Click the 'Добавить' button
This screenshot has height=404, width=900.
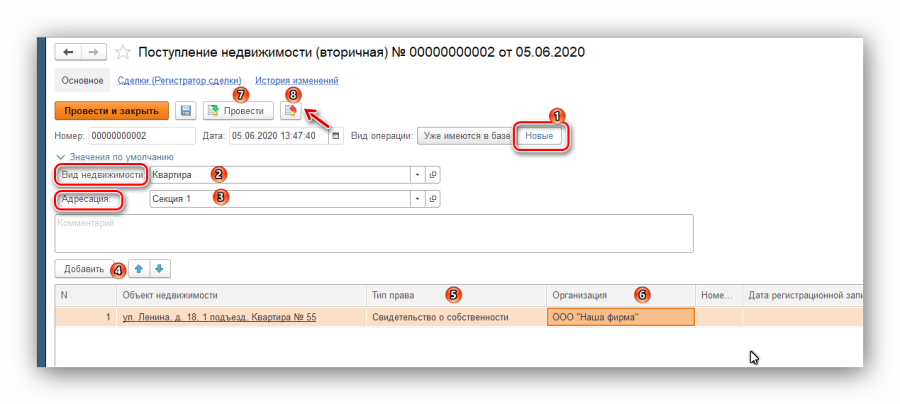(x=84, y=269)
